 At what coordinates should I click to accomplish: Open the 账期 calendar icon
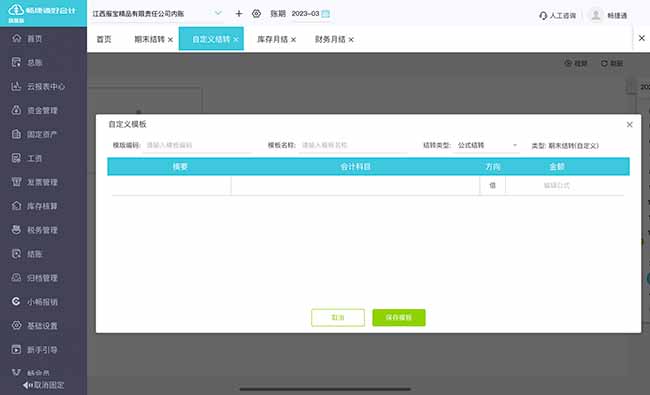326,14
